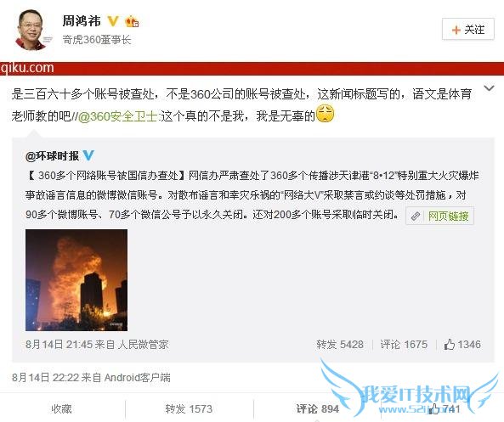Click the sad face emoji in the post
The image size is (504, 422).
coord(326,115)
